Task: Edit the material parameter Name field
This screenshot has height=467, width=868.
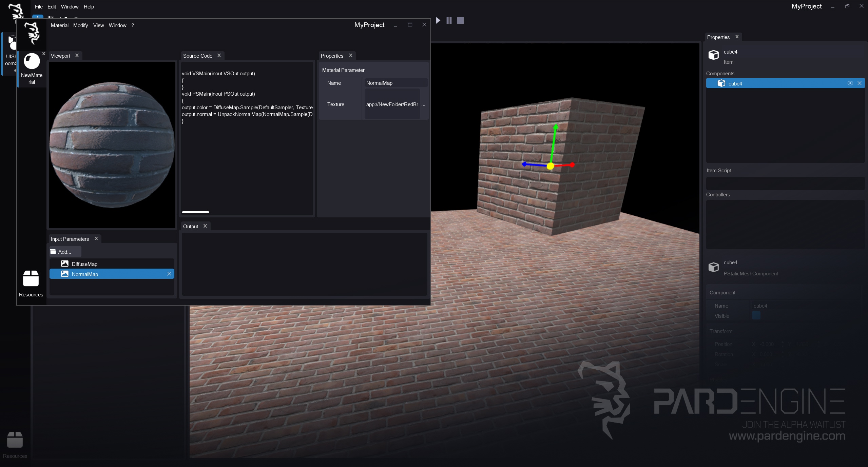Action: [396, 83]
